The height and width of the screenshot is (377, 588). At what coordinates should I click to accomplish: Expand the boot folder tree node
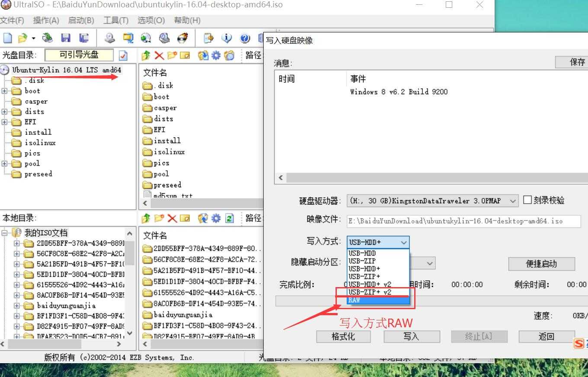point(4,91)
